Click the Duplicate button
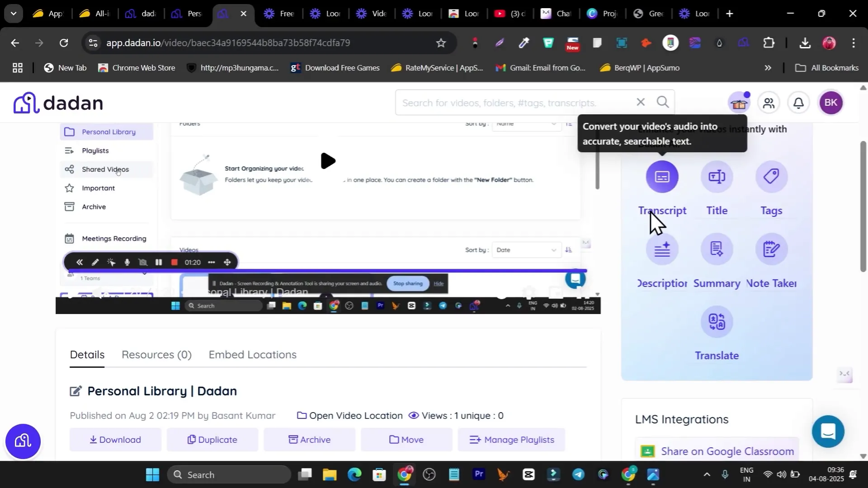Screen dimensions: 868x488 tap(212, 440)
